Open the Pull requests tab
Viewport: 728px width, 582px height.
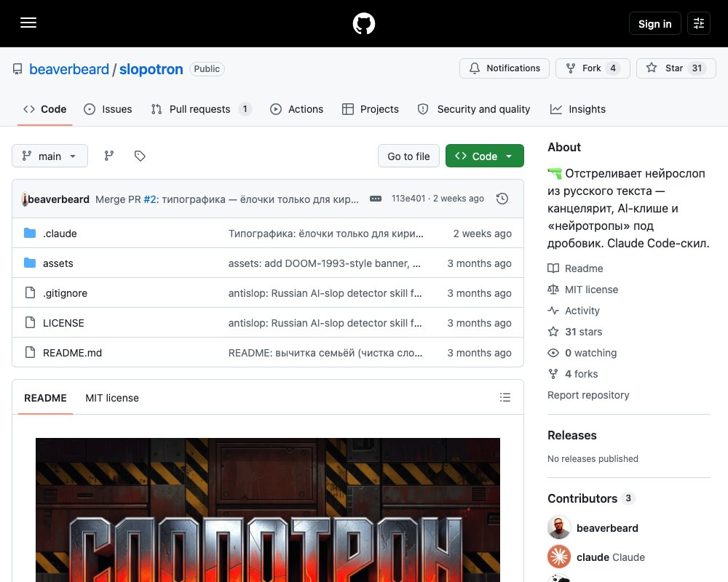(x=202, y=109)
